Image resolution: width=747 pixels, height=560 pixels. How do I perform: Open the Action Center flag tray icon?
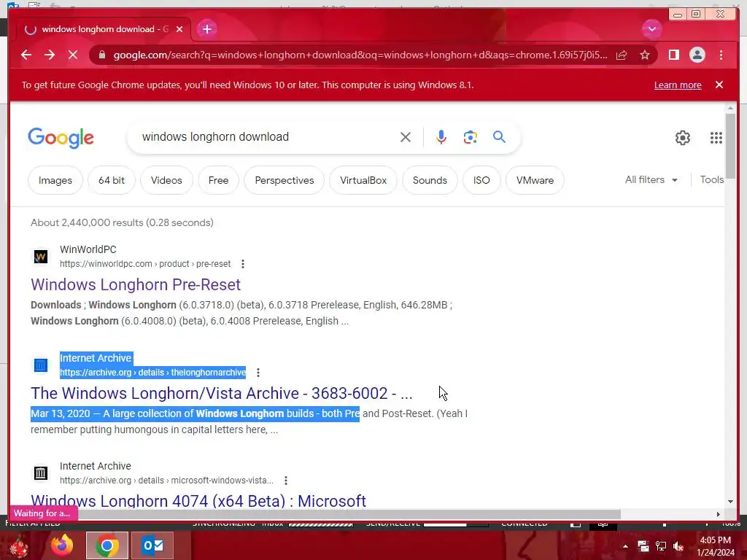(x=643, y=546)
